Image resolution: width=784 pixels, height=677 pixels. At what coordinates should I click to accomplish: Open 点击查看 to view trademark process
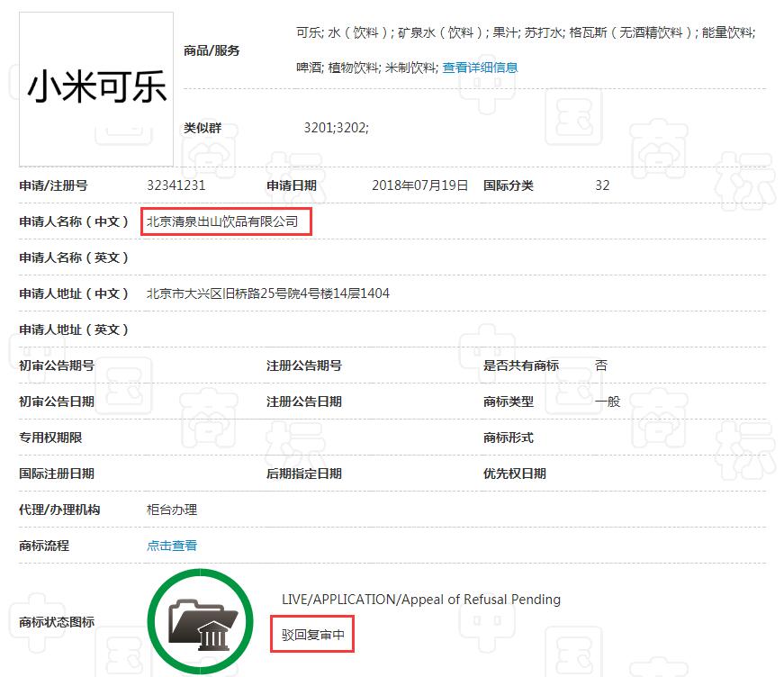tap(171, 546)
